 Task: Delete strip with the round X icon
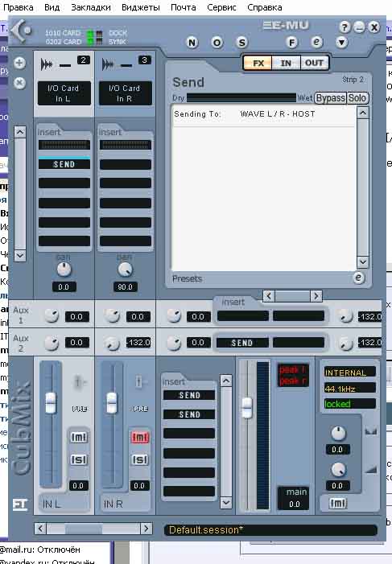pos(19,83)
